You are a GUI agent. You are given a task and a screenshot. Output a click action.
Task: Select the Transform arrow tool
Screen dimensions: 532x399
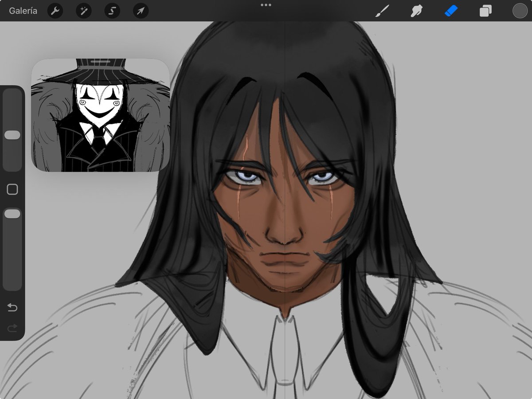coord(141,11)
